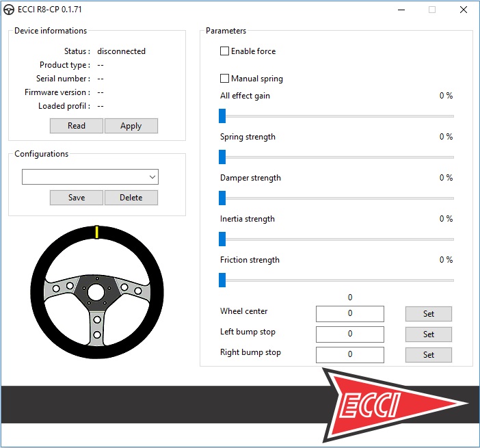The image size is (480, 448).
Task: Set the Right bump stop value
Action: click(x=428, y=355)
